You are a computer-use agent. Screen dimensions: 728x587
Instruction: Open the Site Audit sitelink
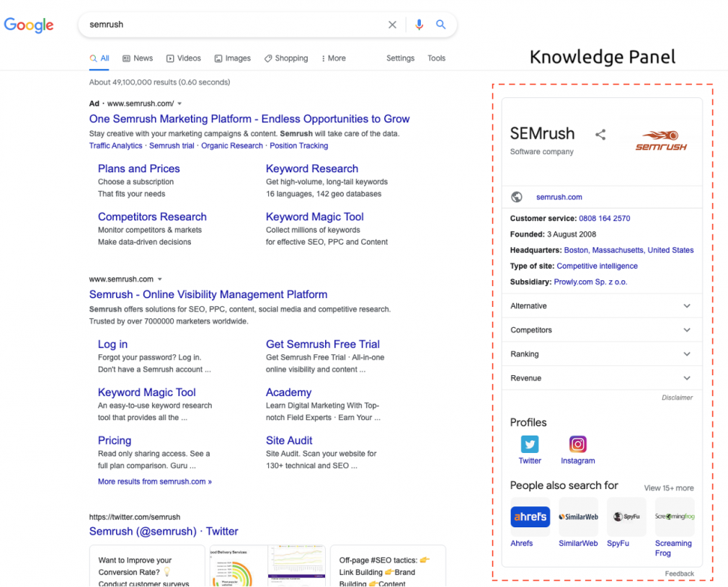click(x=289, y=440)
